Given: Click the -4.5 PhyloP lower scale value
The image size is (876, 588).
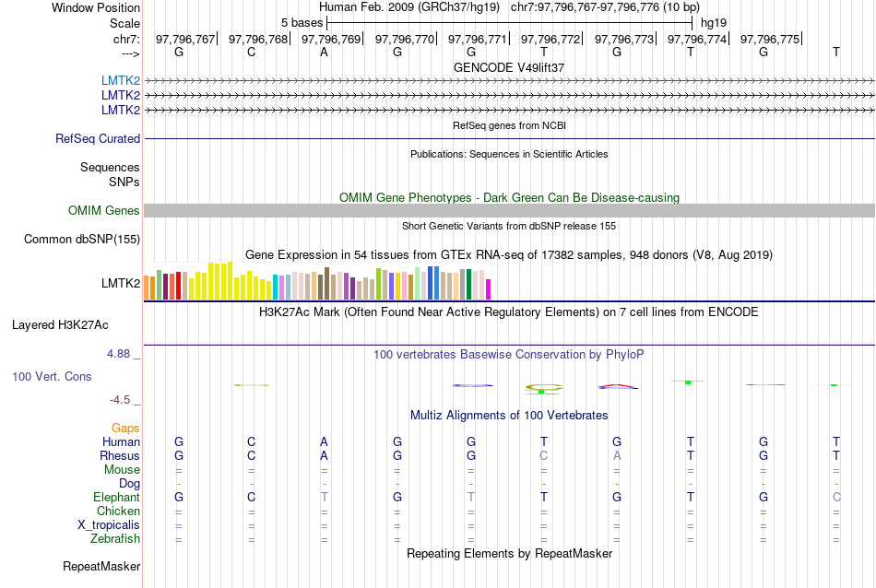Looking at the screenshot, I should pyautogui.click(x=120, y=400).
